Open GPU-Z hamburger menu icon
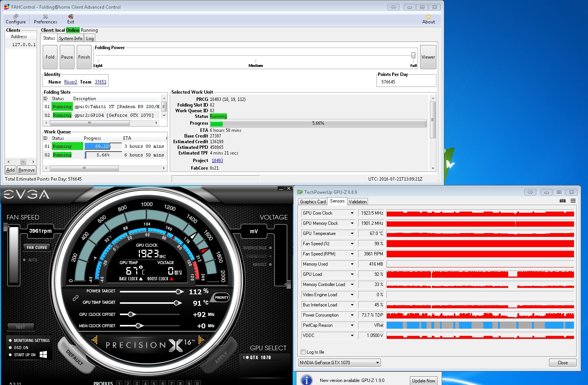This screenshot has height=385, width=588. pos(573,201)
